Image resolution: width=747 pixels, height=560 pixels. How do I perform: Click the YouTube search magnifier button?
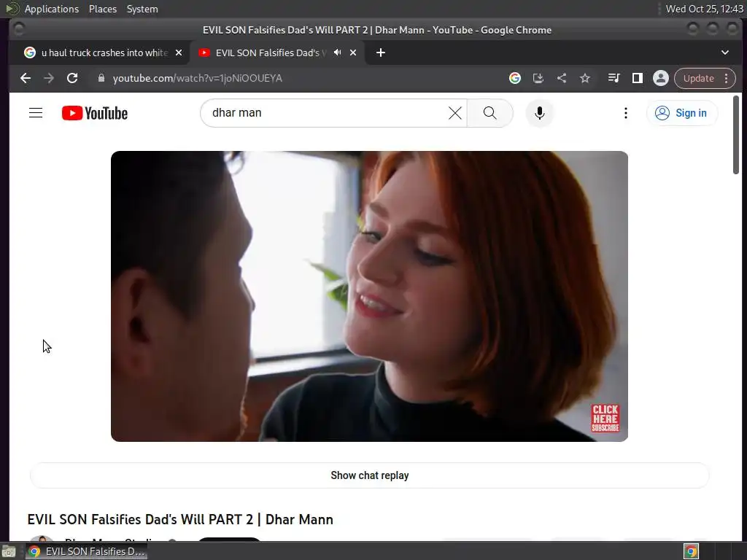coord(489,113)
